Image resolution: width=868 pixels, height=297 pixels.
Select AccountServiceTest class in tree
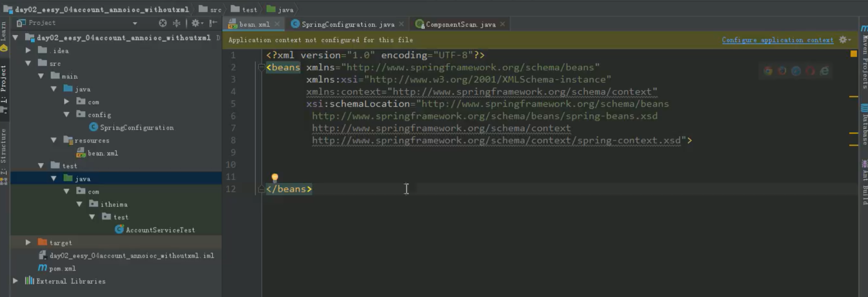[155, 230]
